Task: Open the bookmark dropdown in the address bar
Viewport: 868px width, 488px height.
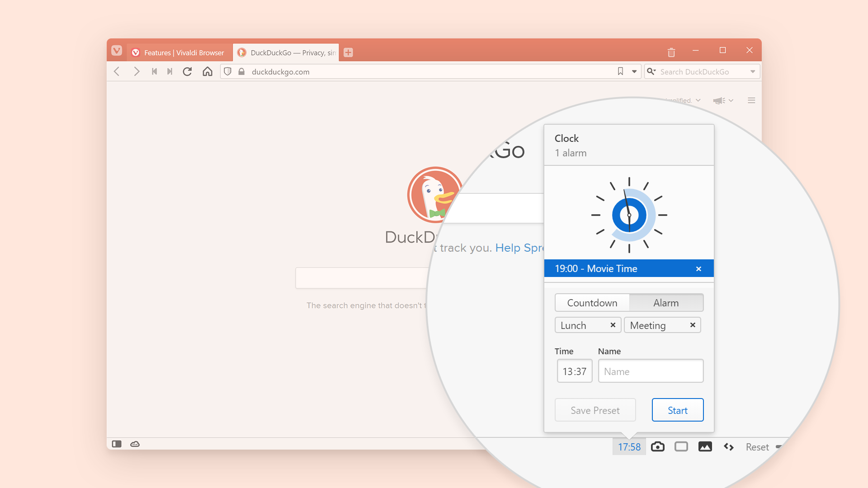Action: coord(634,71)
